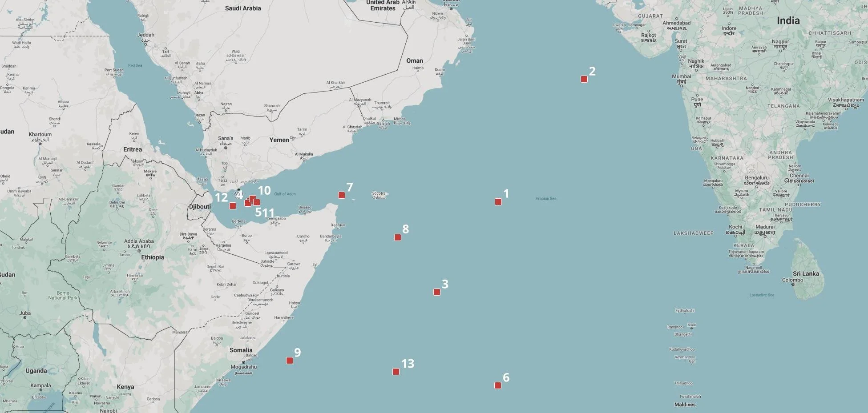
Task: Select red marker number 3
Action: click(x=437, y=292)
